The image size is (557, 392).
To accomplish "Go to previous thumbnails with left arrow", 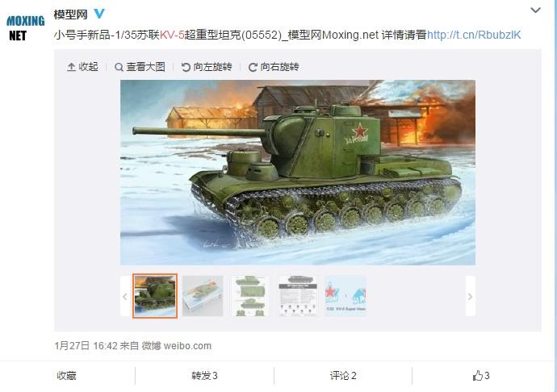I will click(x=125, y=296).
